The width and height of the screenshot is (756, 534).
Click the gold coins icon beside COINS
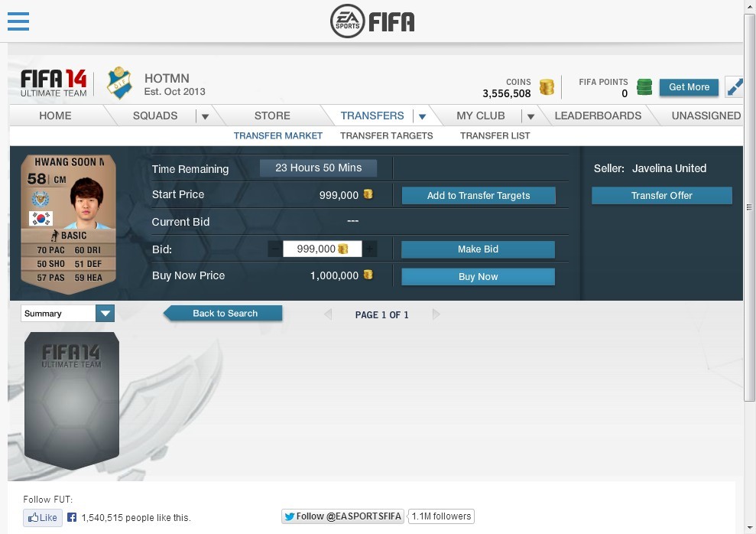[x=547, y=87]
